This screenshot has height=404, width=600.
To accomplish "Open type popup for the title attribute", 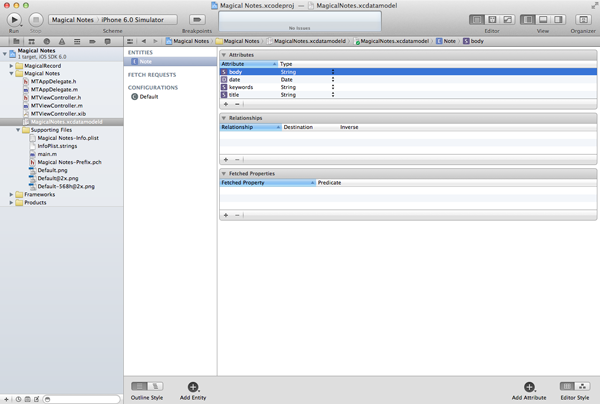I will coord(333,95).
